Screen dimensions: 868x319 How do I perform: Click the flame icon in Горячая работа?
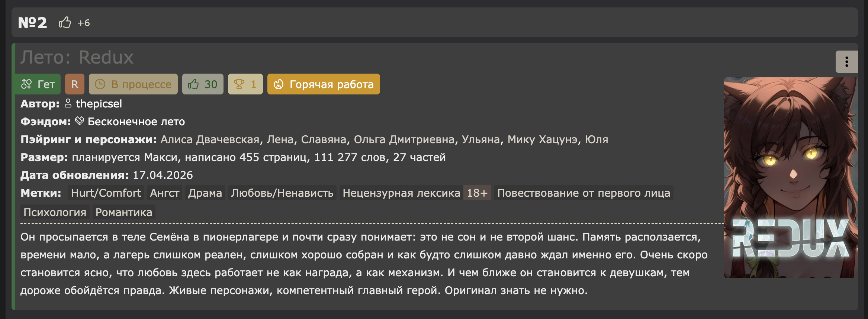[x=279, y=84]
